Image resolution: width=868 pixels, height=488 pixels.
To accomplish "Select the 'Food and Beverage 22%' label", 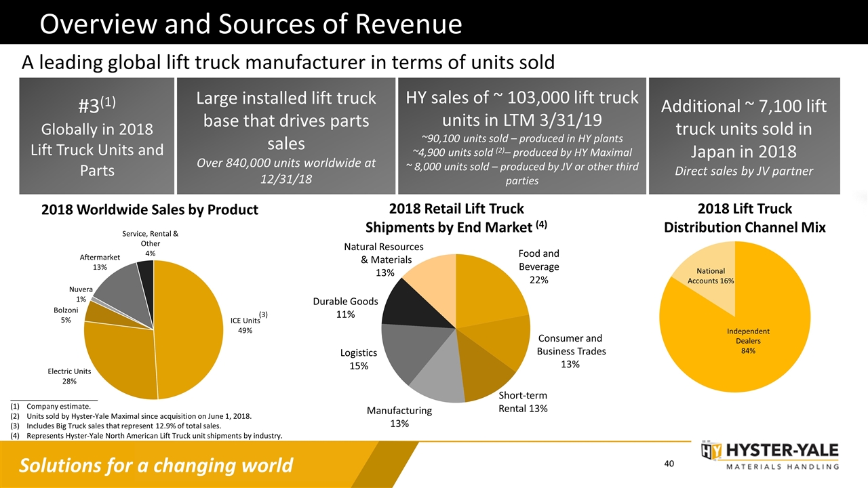I will (539, 266).
